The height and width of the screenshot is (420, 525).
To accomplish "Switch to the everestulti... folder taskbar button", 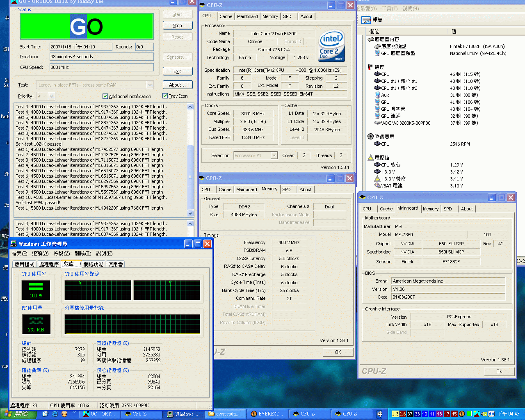I will tap(226, 414).
